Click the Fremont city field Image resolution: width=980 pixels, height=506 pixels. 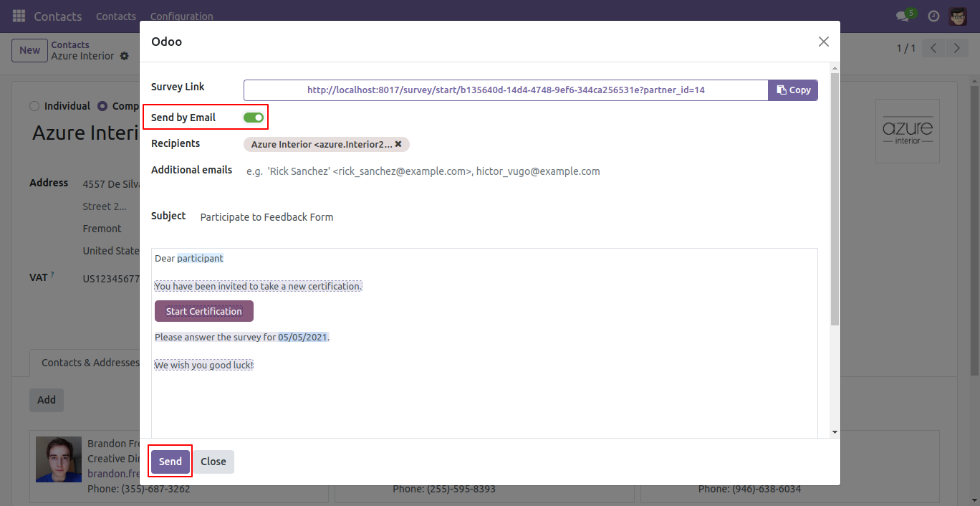coord(102,229)
